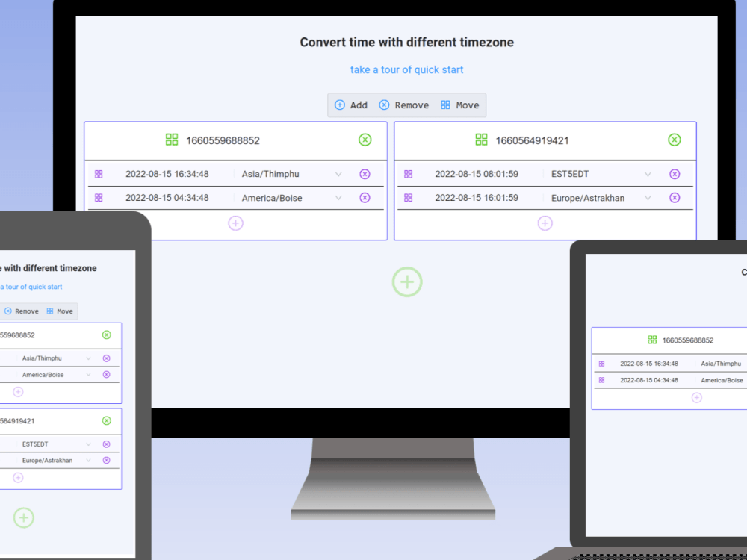Add a timezone row to card 1660559688852 on the monitor
747x560 pixels.
pyautogui.click(x=235, y=223)
